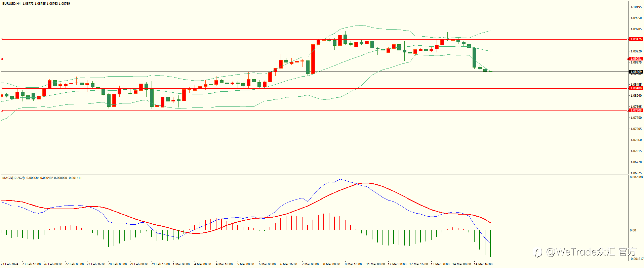Screen dimensions: 644x268
Task: Click the black 1.08769 current price label
Action: pyautogui.click(x=636, y=72)
